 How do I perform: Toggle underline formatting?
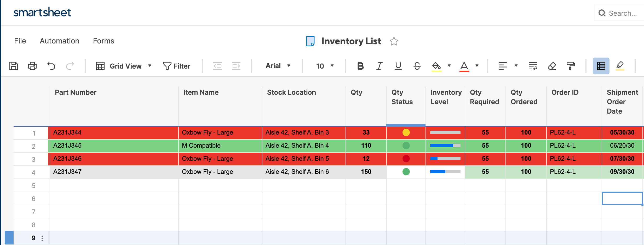(398, 66)
